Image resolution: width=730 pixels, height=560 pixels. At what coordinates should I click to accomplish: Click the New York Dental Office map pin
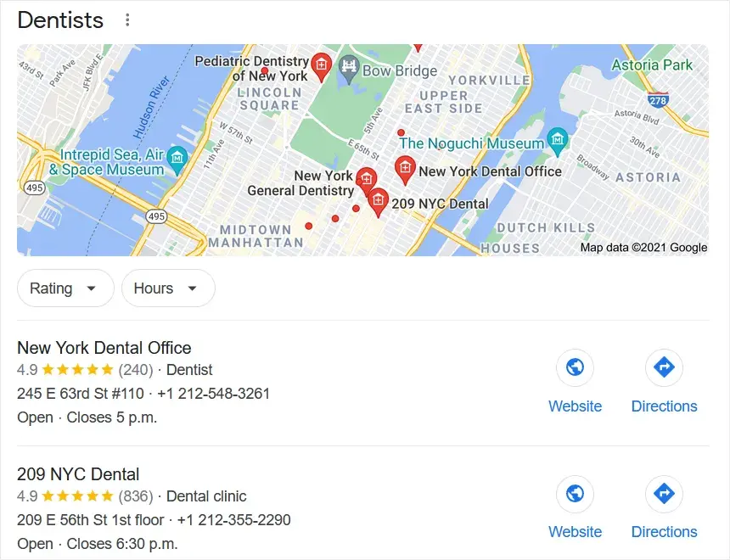(405, 170)
